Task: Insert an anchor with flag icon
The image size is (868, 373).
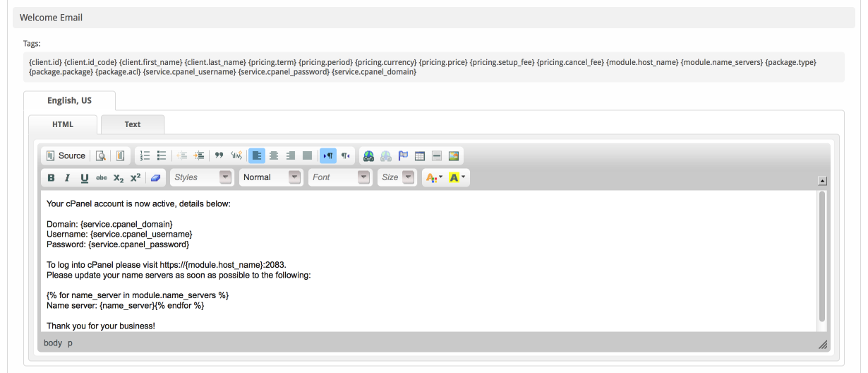Action: (404, 155)
